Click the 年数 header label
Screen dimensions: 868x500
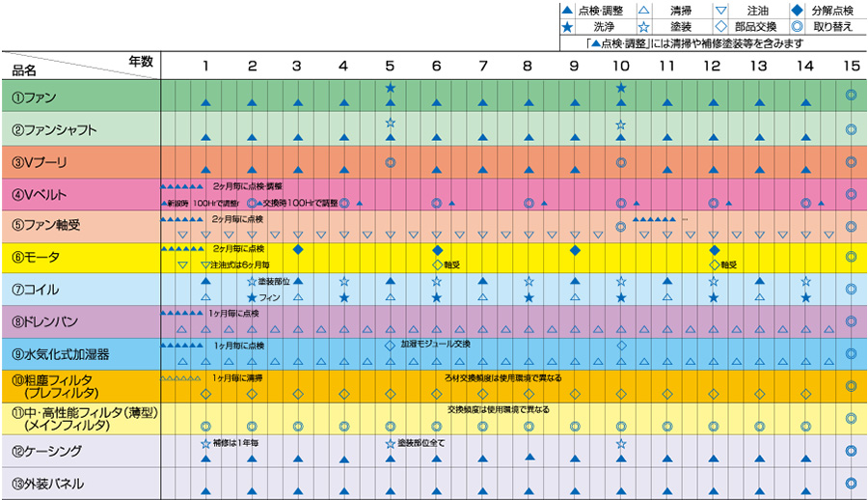tap(141, 61)
